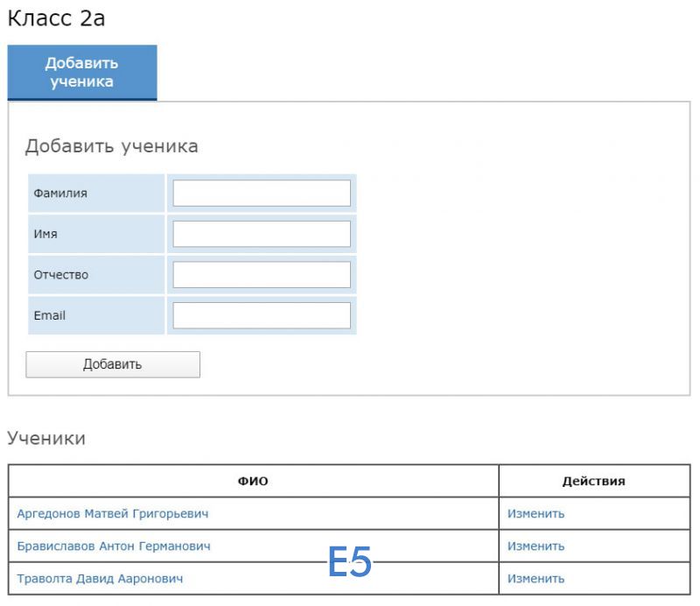The height and width of the screenshot is (606, 700).
Task: Click the Фамилия text input field
Action: [261, 194]
